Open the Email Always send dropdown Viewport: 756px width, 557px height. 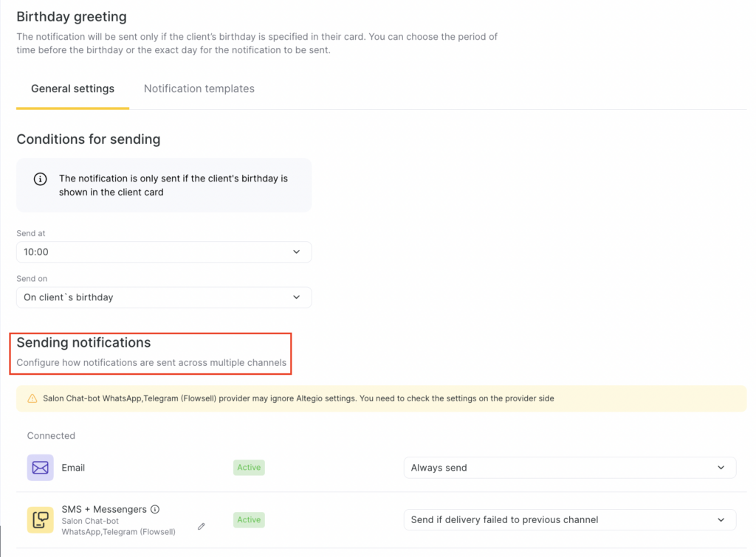click(569, 468)
